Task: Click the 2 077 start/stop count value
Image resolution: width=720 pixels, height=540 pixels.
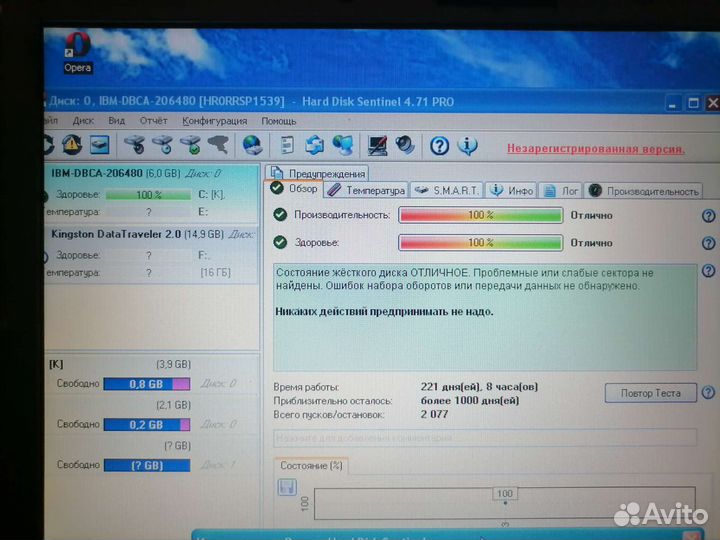Action: 434,414
